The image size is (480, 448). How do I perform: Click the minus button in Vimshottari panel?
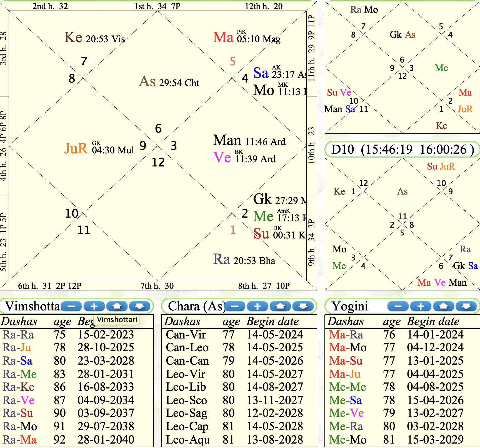point(71,306)
